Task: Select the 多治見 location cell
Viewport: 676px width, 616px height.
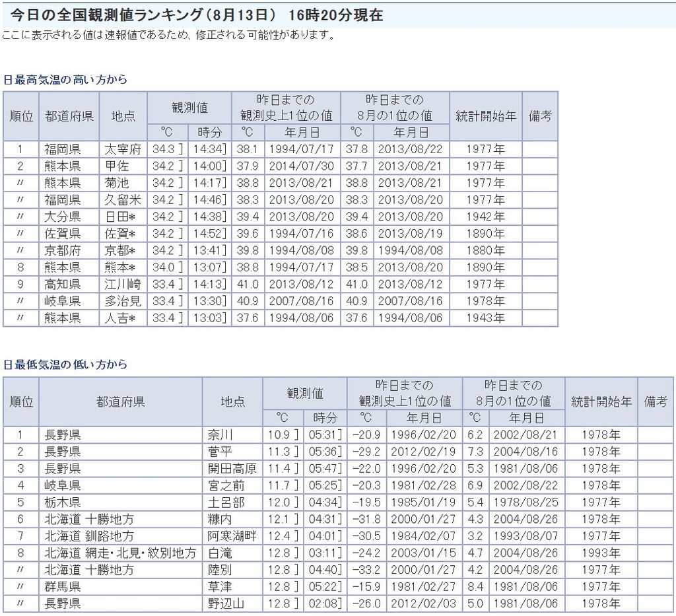Action: pyautogui.click(x=123, y=301)
